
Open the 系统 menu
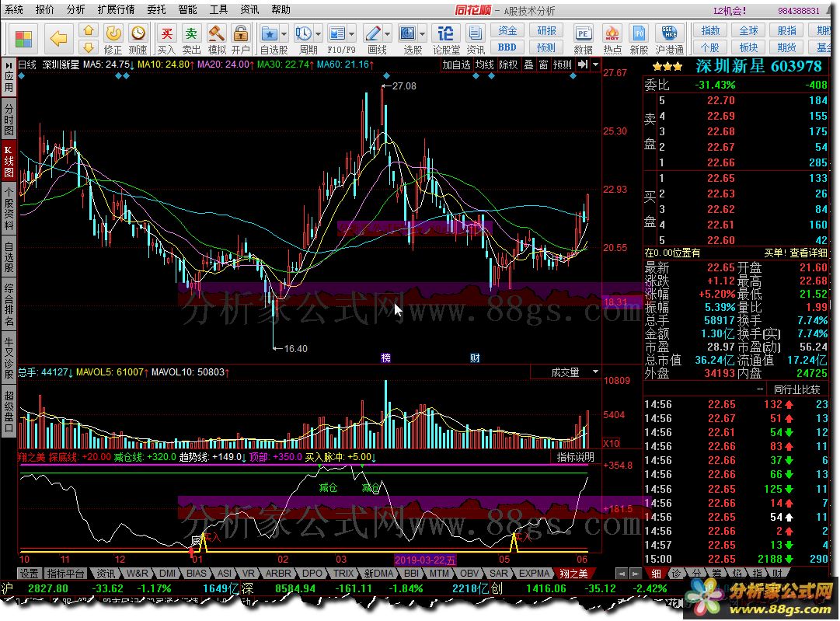pos(14,9)
